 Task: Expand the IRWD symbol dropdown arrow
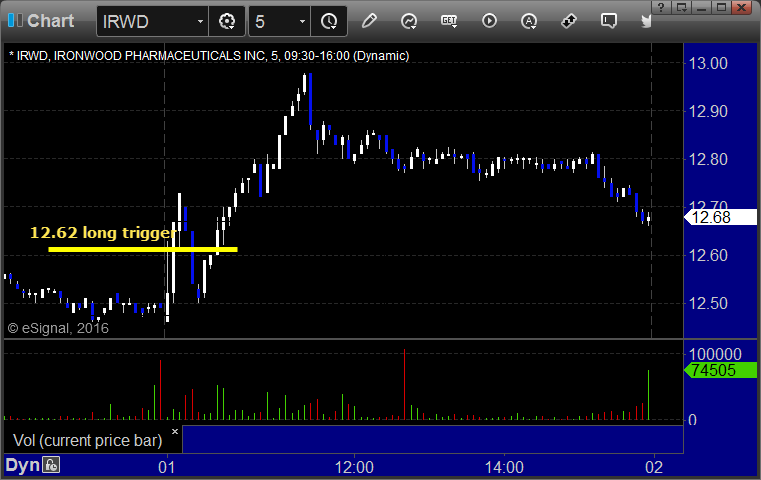coord(200,21)
